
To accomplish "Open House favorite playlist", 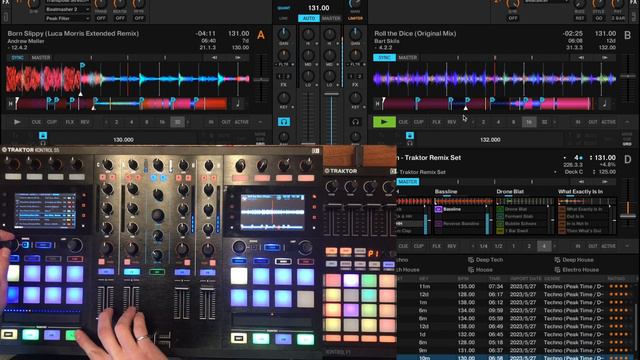I will pyautogui.click(x=480, y=269).
